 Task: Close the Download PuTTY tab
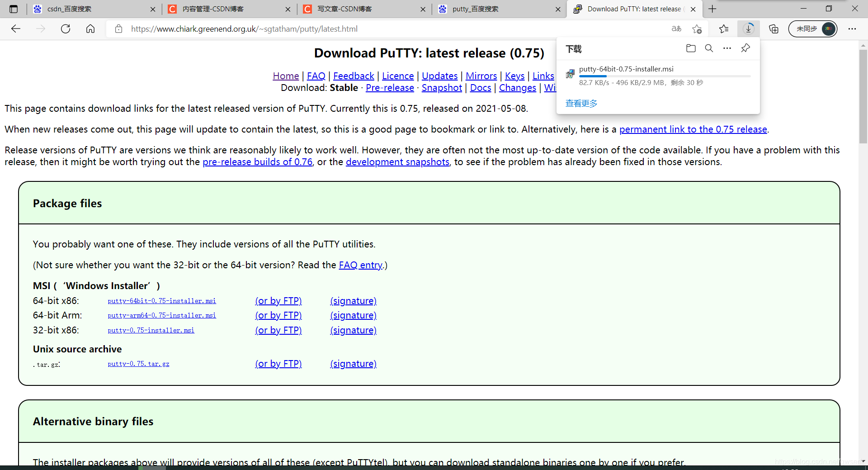click(x=693, y=9)
